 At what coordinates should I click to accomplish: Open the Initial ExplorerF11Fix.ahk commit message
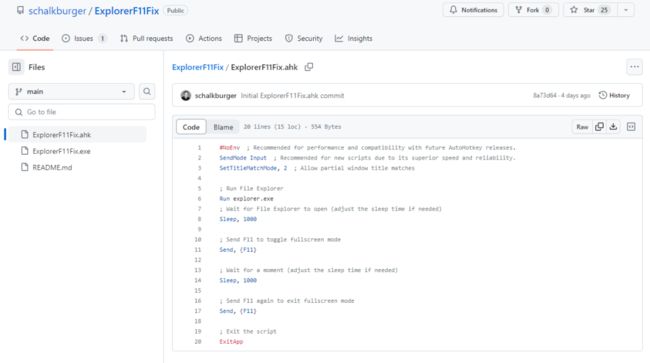[x=292, y=96]
